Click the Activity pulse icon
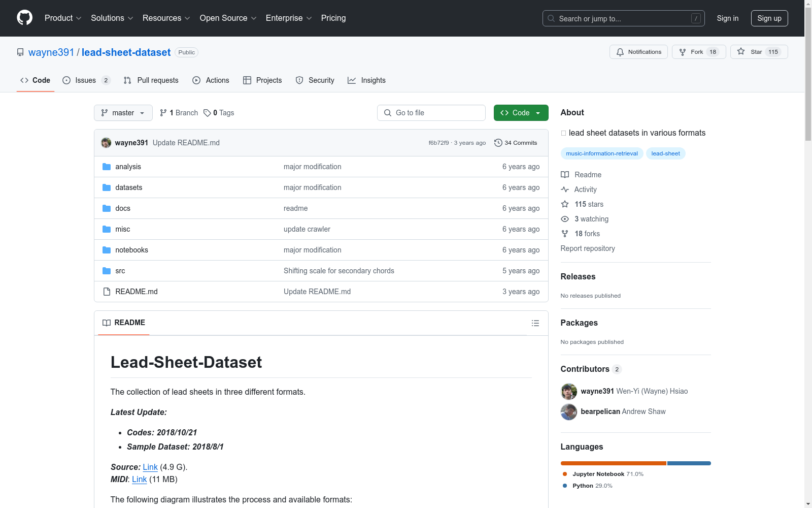Screen dimensions: 812x508 (565, 189)
